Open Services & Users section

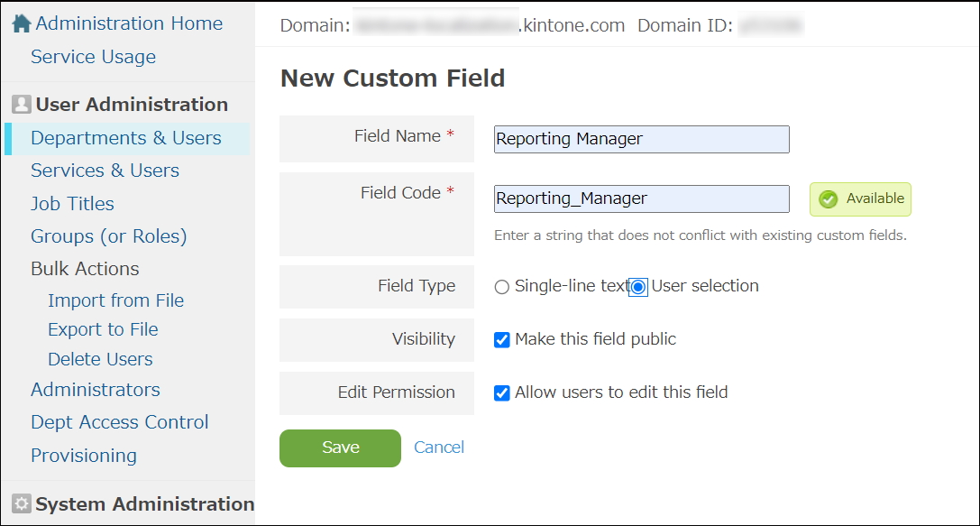(x=105, y=171)
